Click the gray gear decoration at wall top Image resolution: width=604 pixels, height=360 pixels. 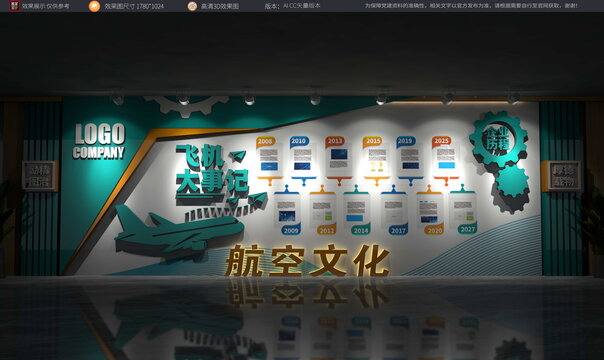tap(187, 106)
